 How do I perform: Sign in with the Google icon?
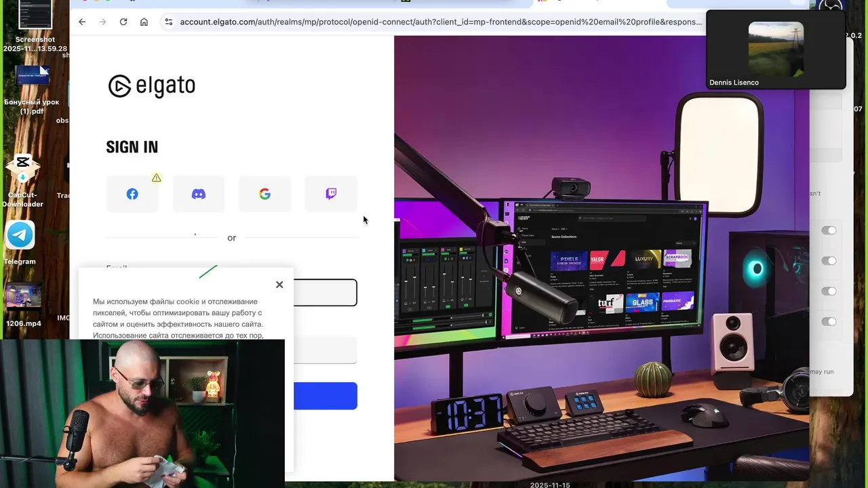pyautogui.click(x=264, y=194)
